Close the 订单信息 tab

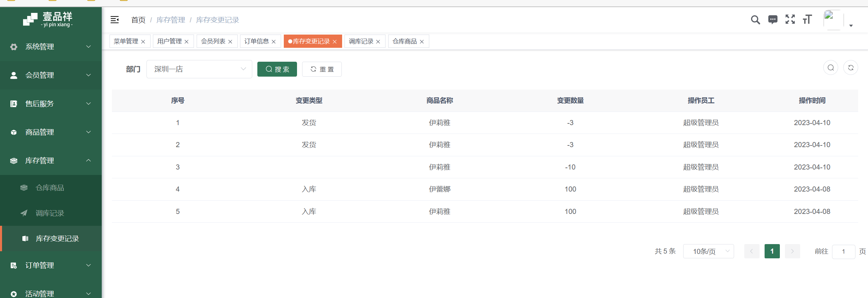tap(274, 42)
